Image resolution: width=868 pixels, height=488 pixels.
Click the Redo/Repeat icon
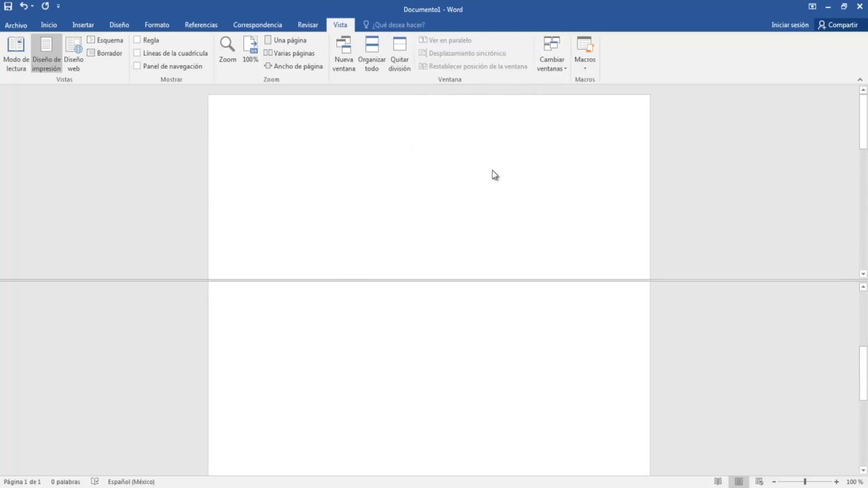pos(45,6)
